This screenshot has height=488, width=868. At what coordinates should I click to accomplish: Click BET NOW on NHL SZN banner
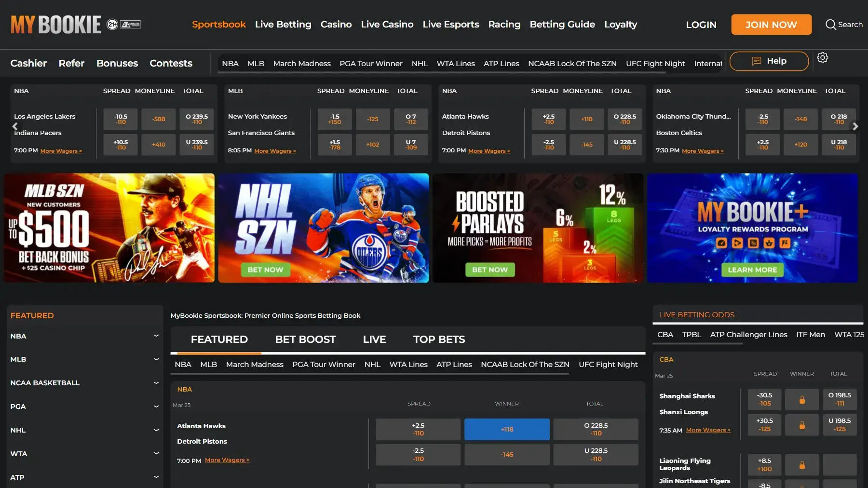(x=265, y=270)
